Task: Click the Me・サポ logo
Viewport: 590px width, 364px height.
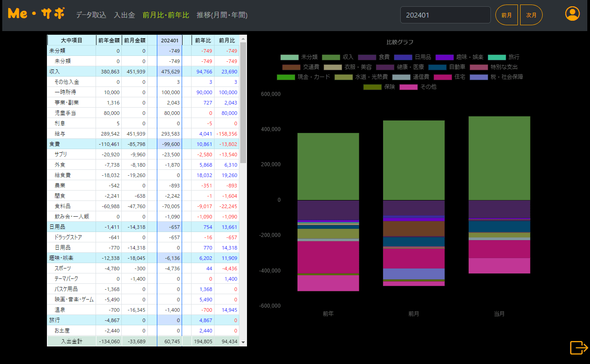Action: click(x=36, y=14)
